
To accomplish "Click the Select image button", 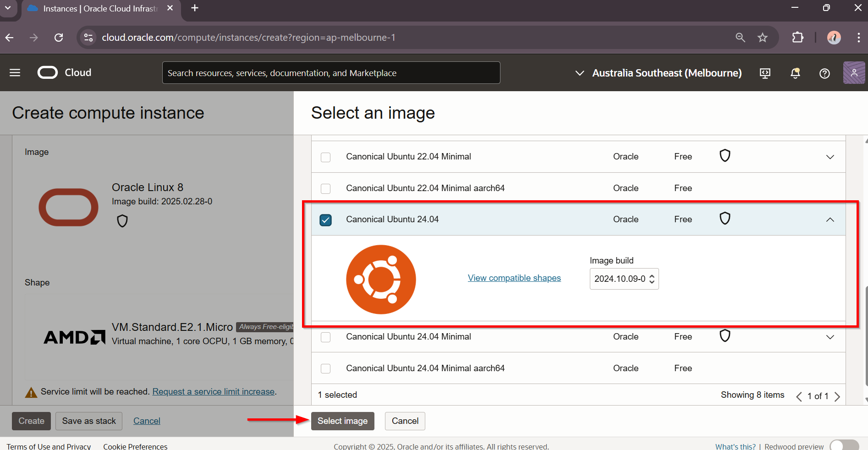I will point(342,421).
